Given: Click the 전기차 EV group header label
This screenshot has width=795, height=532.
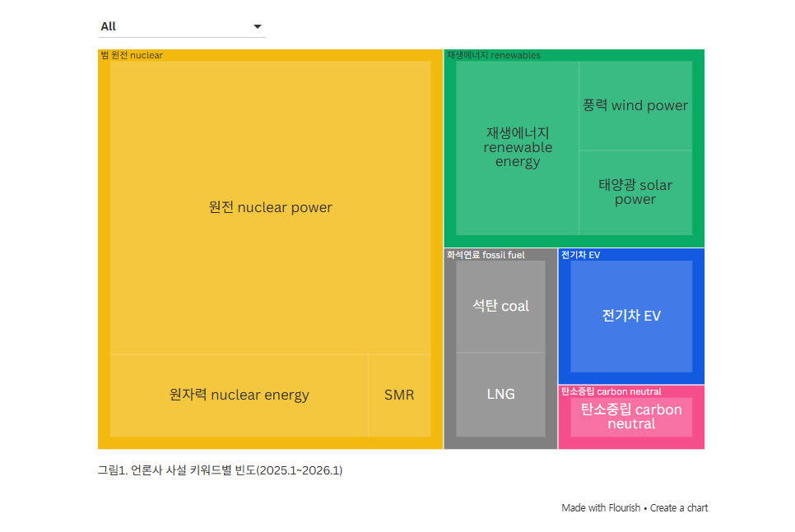Looking at the screenshot, I should 580,255.
